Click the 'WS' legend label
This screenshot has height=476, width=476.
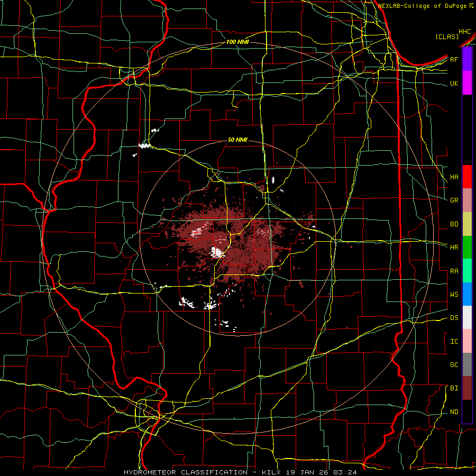coord(454,295)
